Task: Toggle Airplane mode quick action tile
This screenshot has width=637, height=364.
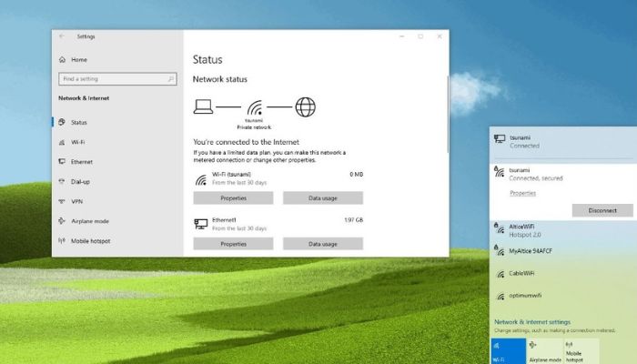Action: pyautogui.click(x=545, y=351)
